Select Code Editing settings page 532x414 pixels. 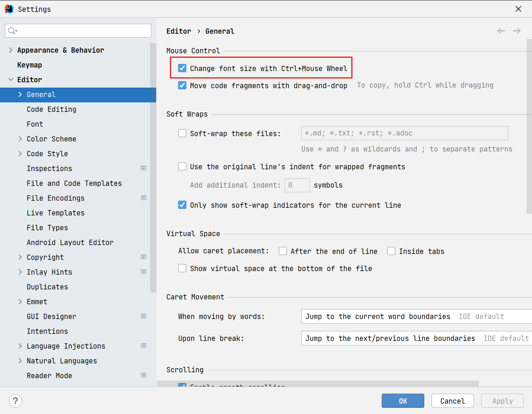(51, 109)
